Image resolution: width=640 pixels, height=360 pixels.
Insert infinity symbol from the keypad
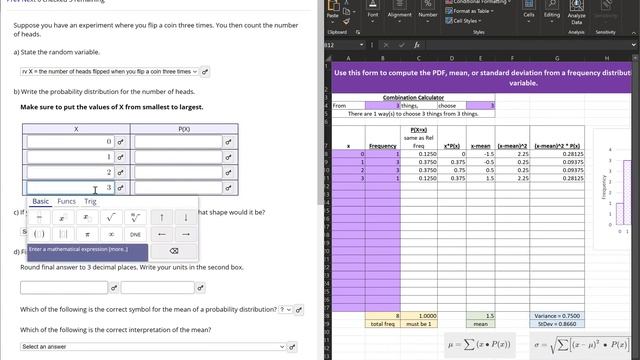(x=111, y=234)
